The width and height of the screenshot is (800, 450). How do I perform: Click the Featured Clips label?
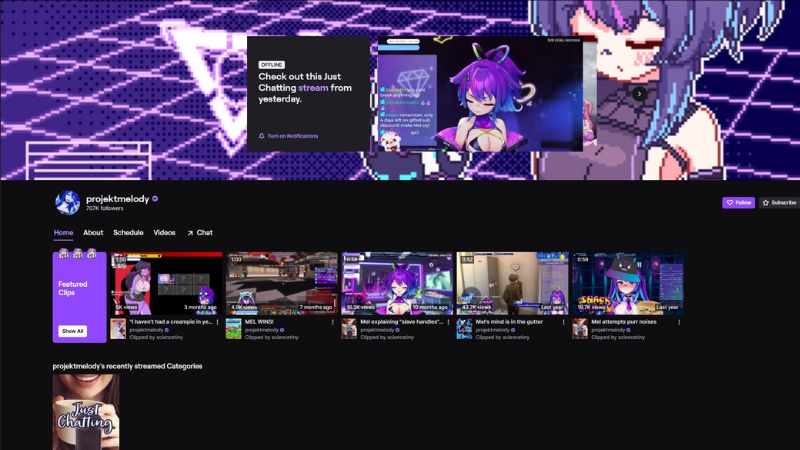pyautogui.click(x=72, y=288)
